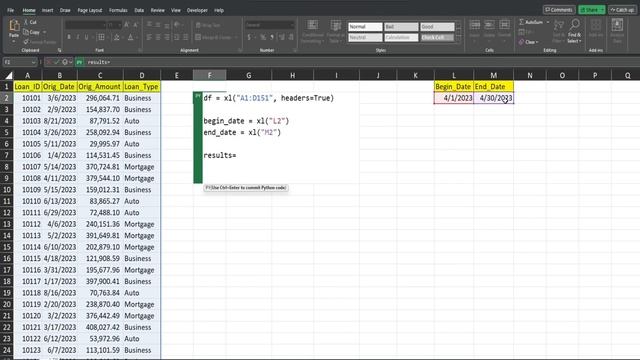Click Find & Select magnifier icon
640x360 pixels.
pyautogui.click(x=575, y=24)
